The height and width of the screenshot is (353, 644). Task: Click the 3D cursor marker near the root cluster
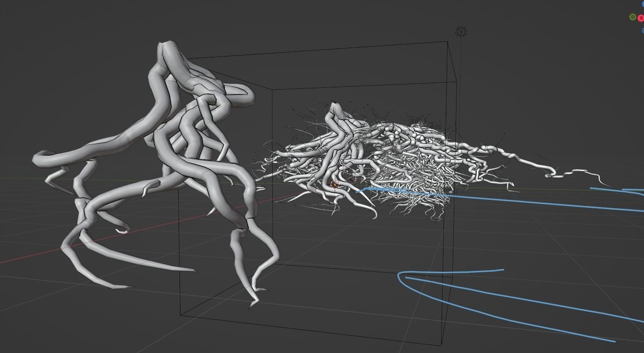(335, 184)
